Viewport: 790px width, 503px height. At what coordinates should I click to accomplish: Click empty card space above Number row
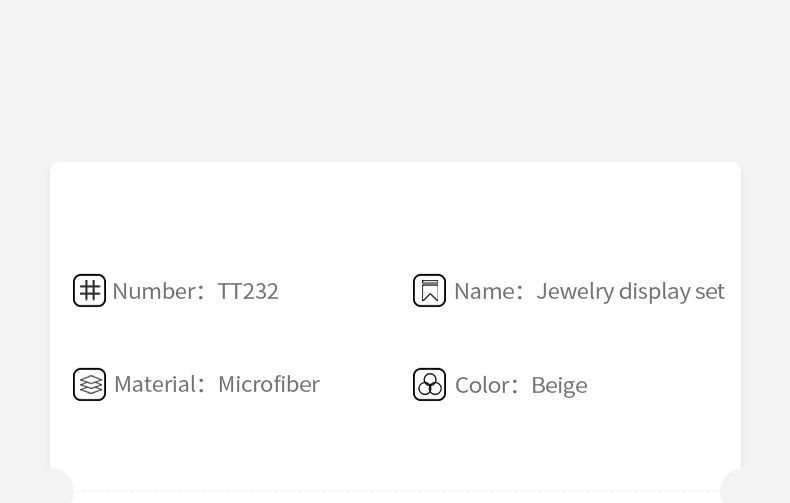click(x=395, y=217)
